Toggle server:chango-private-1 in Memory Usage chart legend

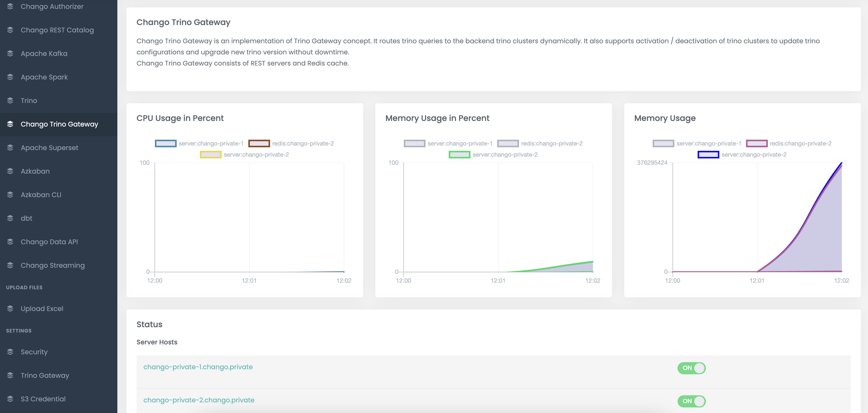point(697,144)
